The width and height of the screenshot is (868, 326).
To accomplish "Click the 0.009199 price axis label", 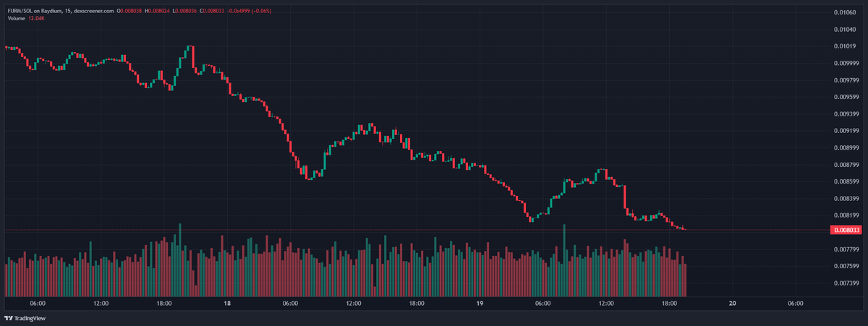I will coord(846,131).
